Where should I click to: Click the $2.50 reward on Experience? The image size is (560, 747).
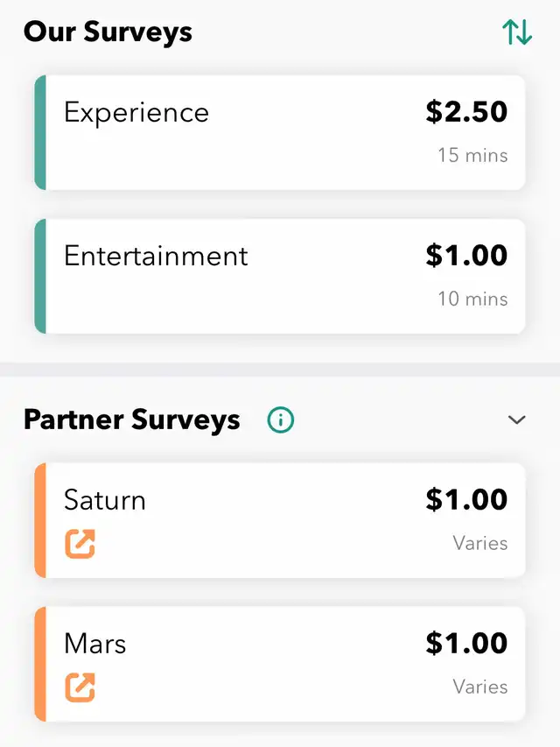click(x=466, y=112)
